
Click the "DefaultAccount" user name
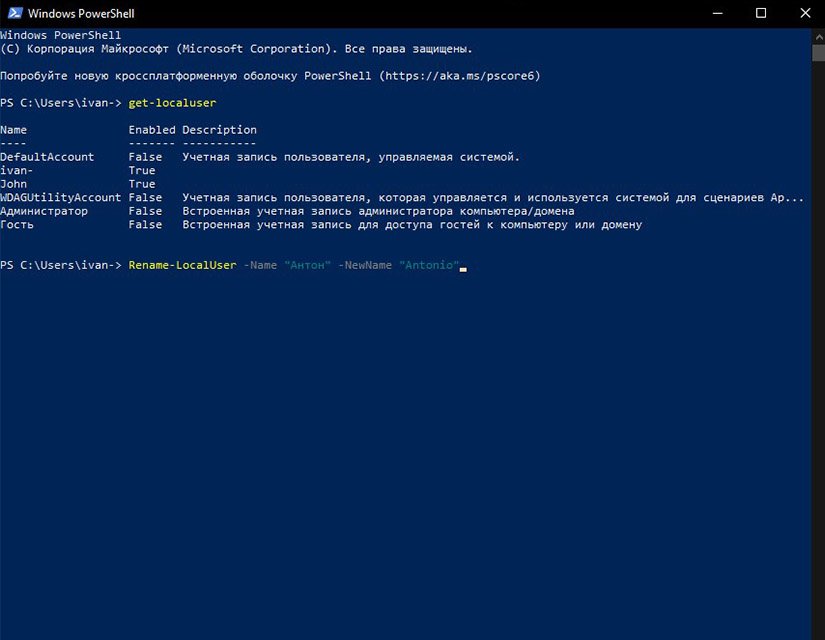pos(47,157)
